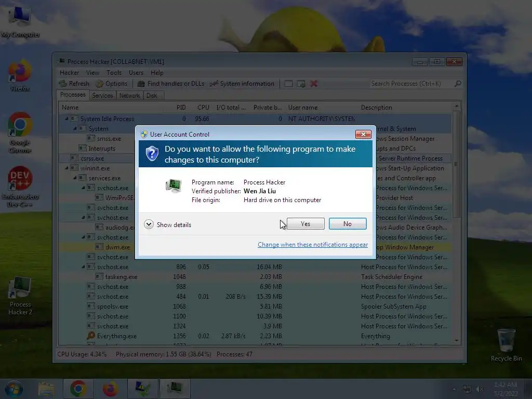Sort by the User name column header
This screenshot has height=399, width=532.
(x=321, y=108)
